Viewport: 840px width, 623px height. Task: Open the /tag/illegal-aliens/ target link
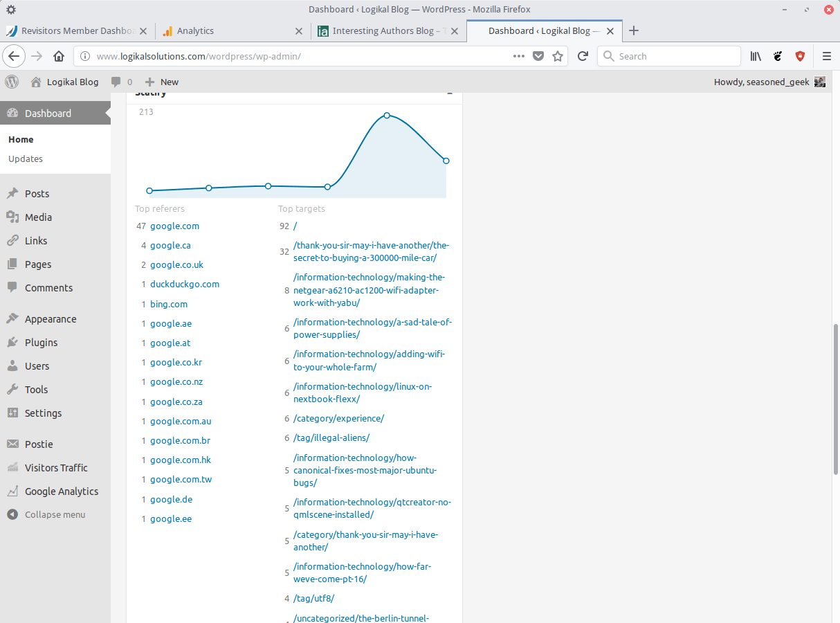coord(331,437)
